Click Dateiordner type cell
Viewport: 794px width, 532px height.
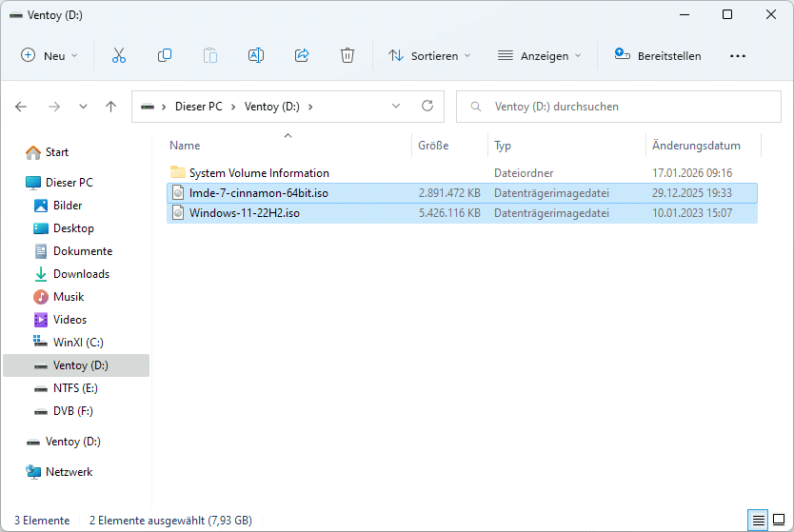click(524, 173)
